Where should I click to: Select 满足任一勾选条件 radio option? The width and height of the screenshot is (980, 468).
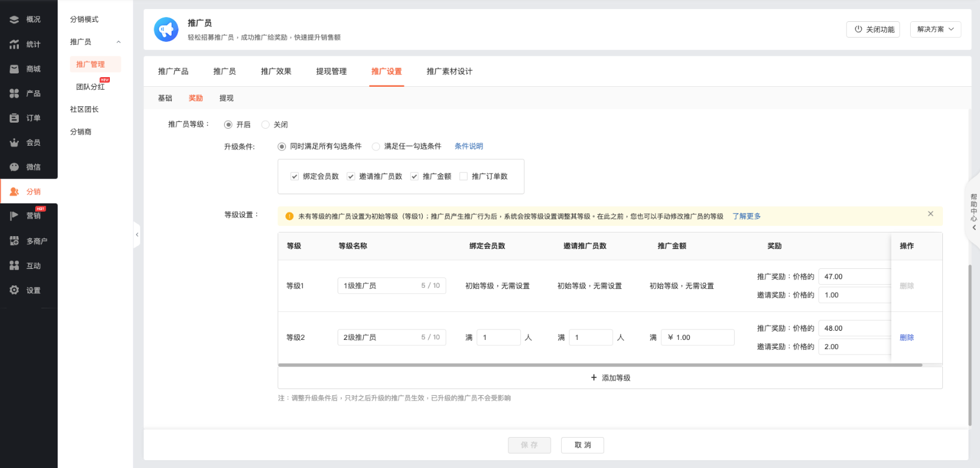pyautogui.click(x=376, y=146)
